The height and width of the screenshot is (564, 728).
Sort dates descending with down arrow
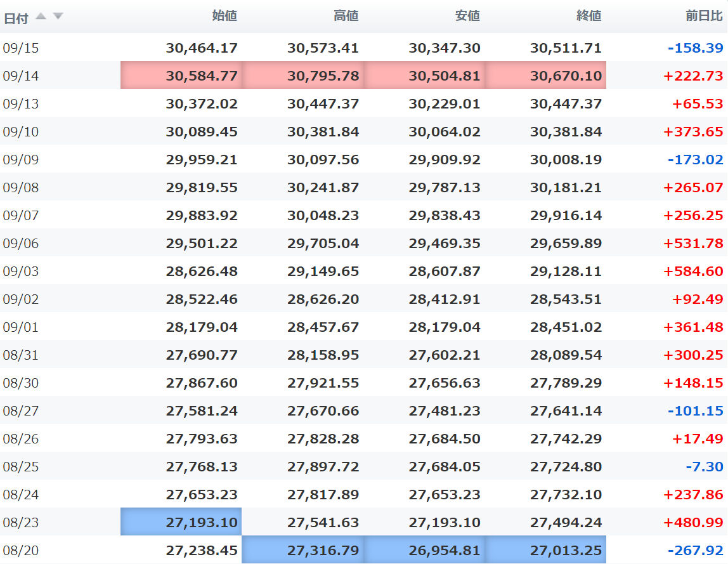58,16
